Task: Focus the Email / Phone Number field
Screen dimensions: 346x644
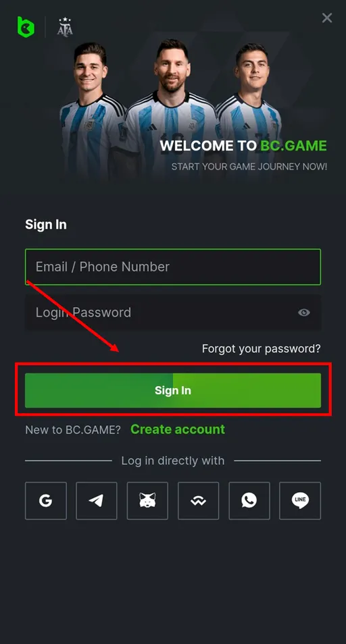Action: 172,267
